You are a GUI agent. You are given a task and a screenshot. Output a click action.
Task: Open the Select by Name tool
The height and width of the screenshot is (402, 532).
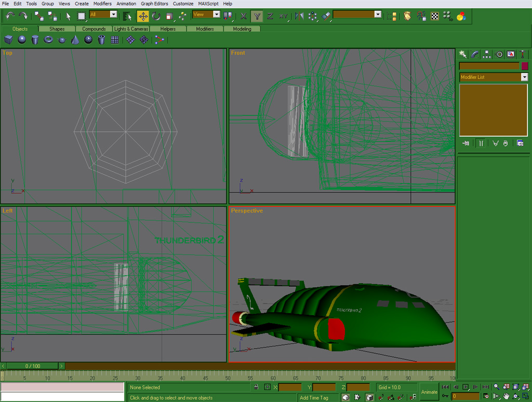(127, 16)
